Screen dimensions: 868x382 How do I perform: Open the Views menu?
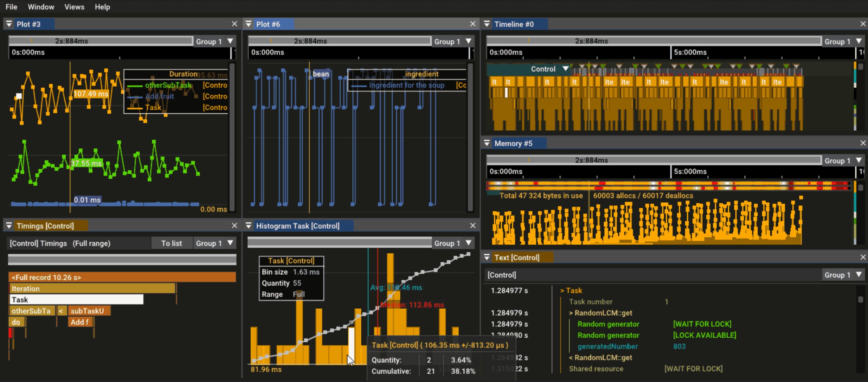74,7
